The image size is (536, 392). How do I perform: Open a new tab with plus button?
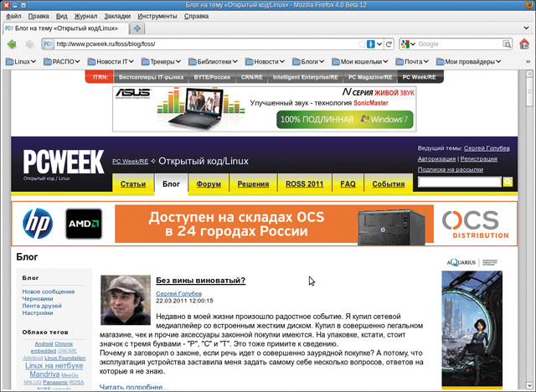coord(137,28)
